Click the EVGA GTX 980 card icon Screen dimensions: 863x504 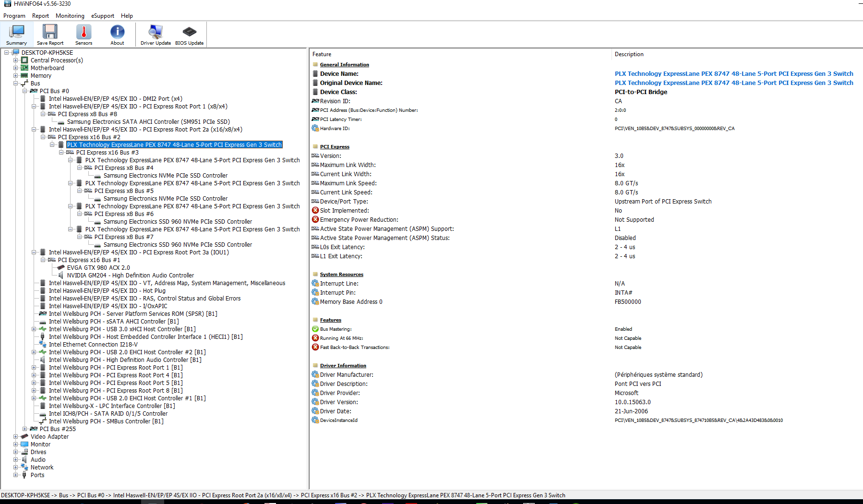[x=61, y=268]
